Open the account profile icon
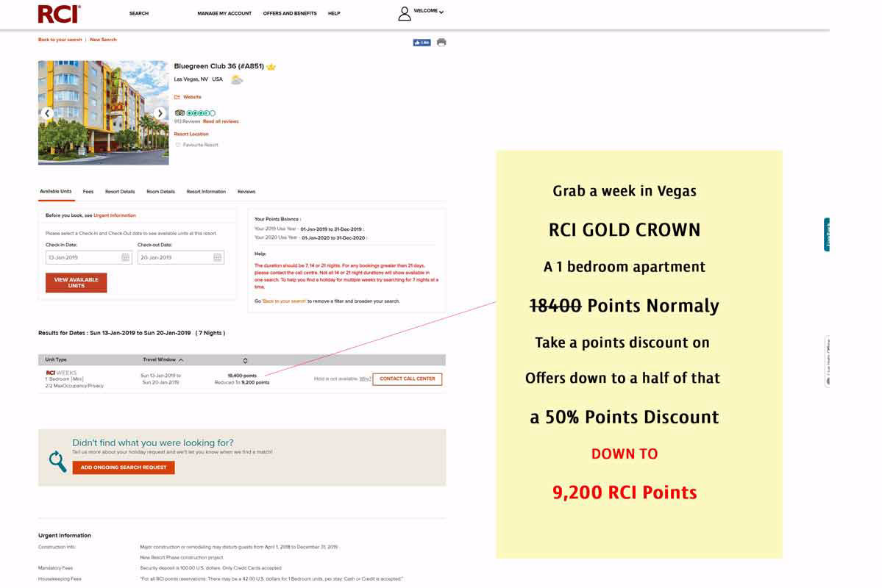This screenshot has height=588, width=882. click(405, 13)
